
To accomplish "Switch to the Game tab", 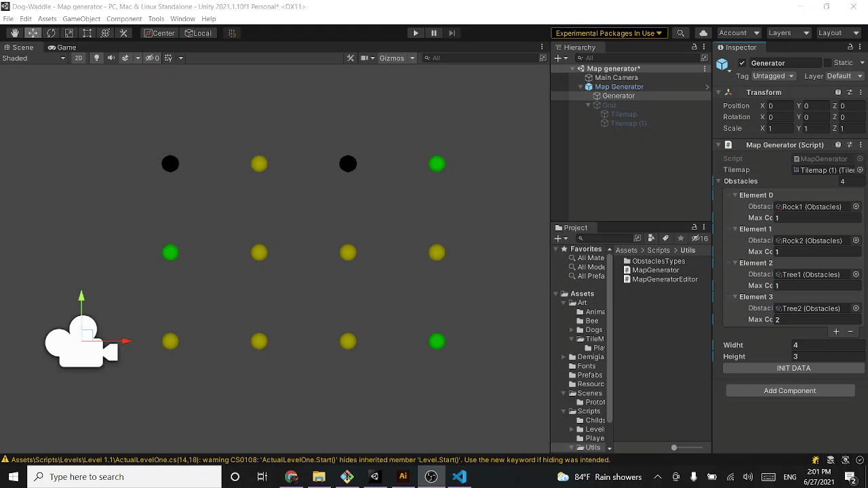I will (62, 47).
